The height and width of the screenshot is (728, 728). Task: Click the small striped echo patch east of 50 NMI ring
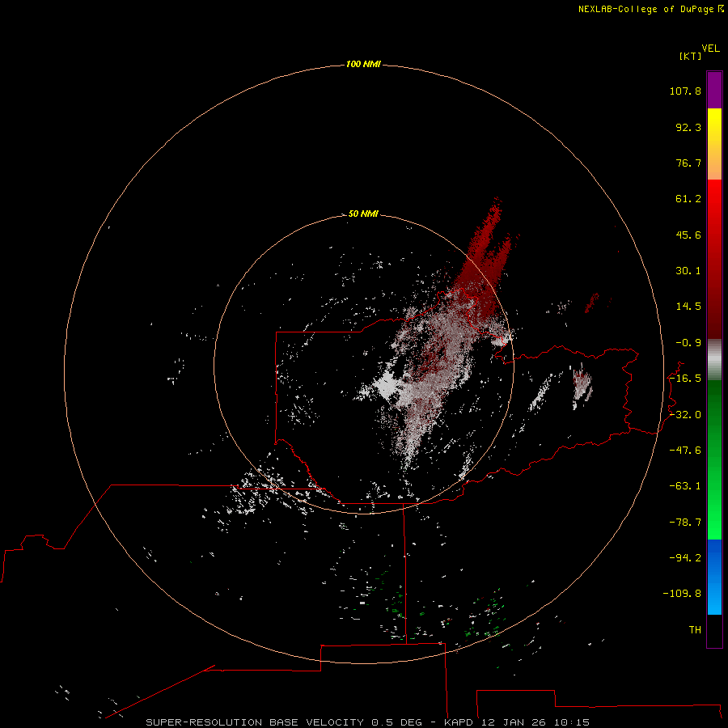(582, 384)
